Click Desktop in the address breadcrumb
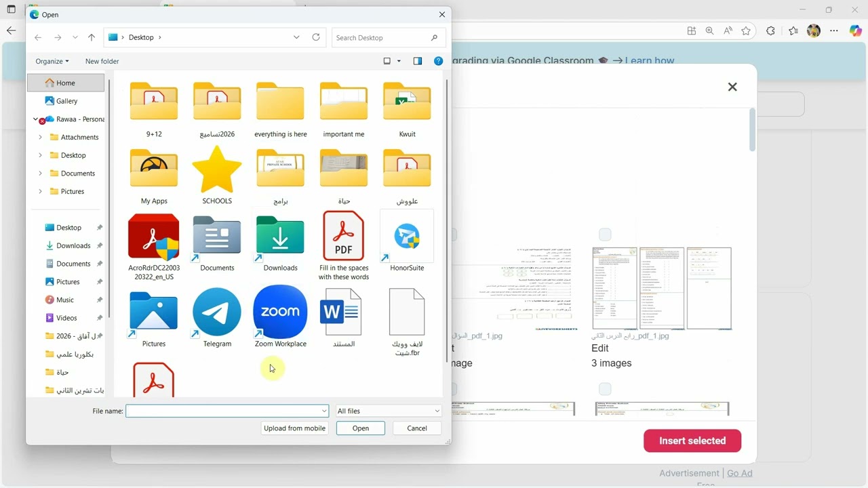This screenshot has height=488, width=868. (141, 37)
